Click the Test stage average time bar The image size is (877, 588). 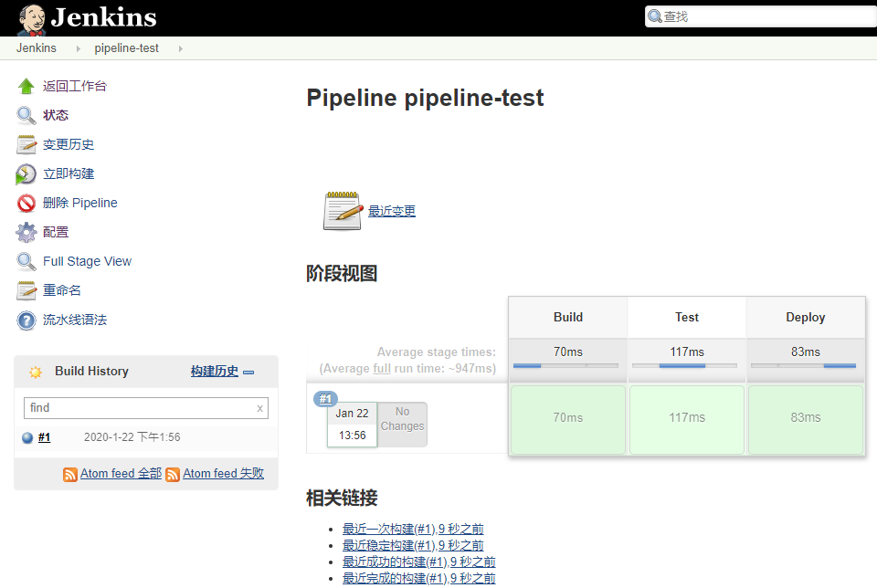684,365
